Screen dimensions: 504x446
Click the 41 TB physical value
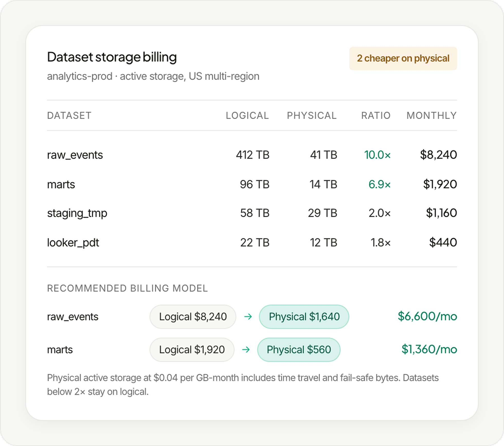tap(323, 155)
